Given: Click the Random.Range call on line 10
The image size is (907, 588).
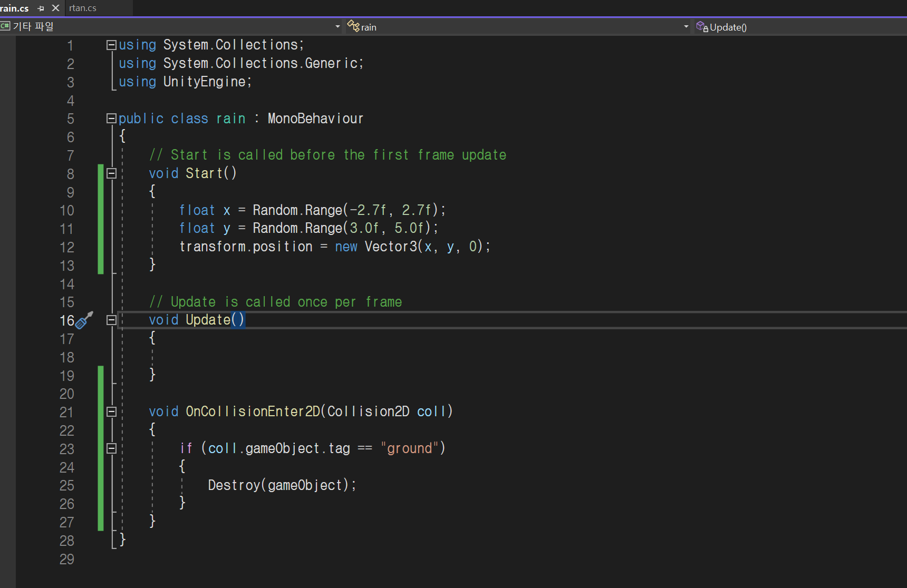Looking at the screenshot, I should click(x=349, y=210).
